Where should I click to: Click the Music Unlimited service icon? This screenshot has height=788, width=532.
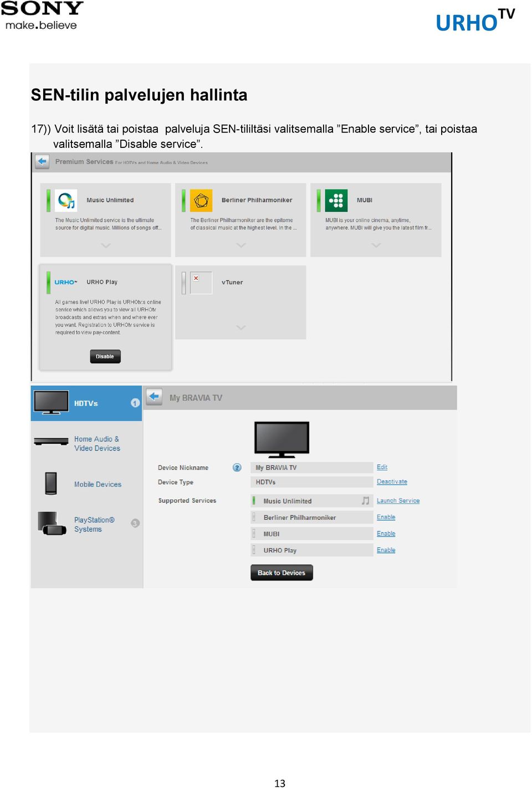click(66, 201)
